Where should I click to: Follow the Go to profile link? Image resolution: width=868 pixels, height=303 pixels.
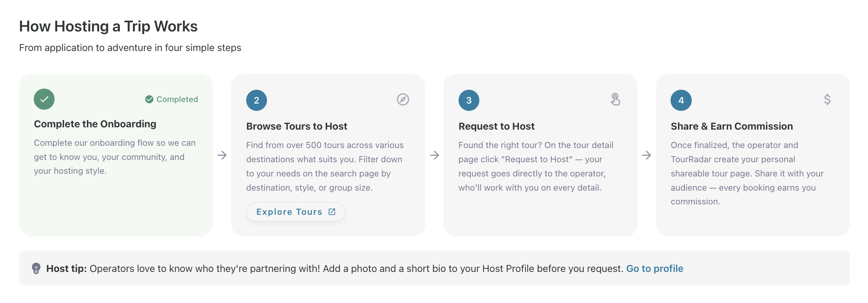(x=655, y=268)
